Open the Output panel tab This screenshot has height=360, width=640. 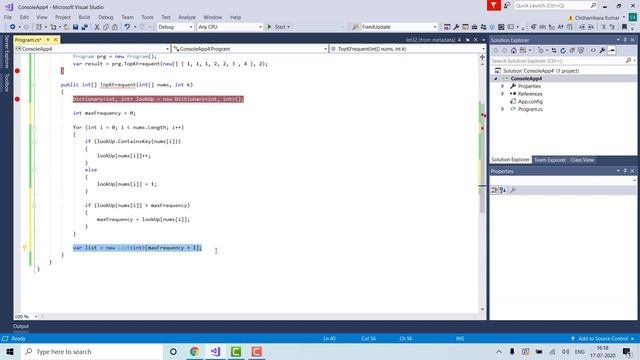[21, 326]
